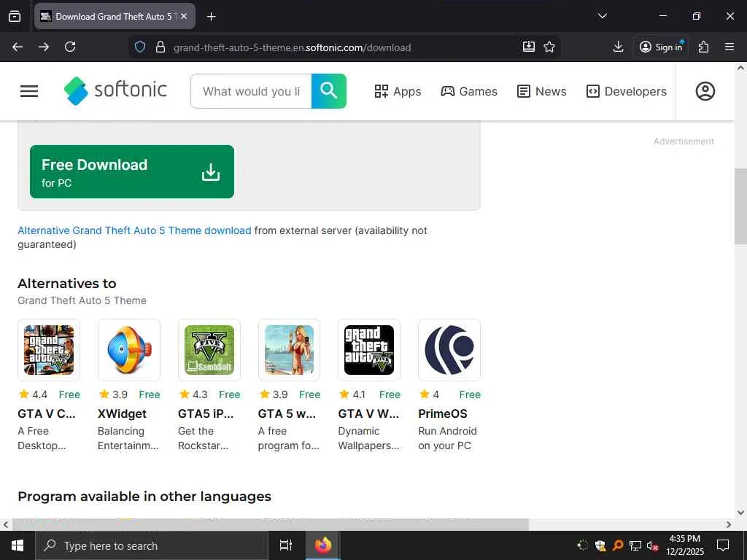Click scroll down arrow of page
Image resolution: width=747 pixels, height=560 pixels.
point(740,513)
